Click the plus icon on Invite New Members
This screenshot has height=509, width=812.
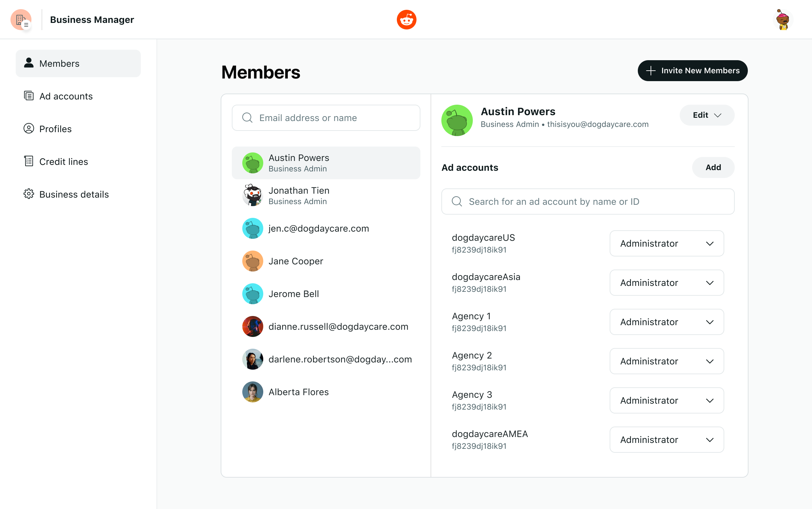pos(651,71)
